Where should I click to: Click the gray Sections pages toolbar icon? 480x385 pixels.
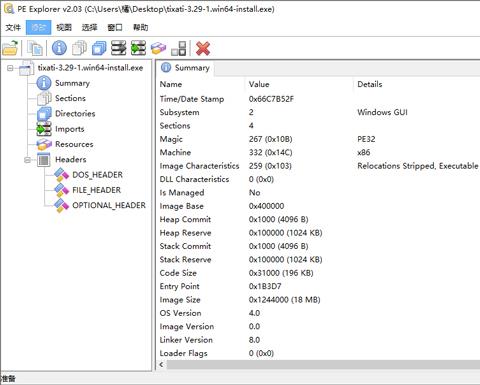tap(79, 48)
